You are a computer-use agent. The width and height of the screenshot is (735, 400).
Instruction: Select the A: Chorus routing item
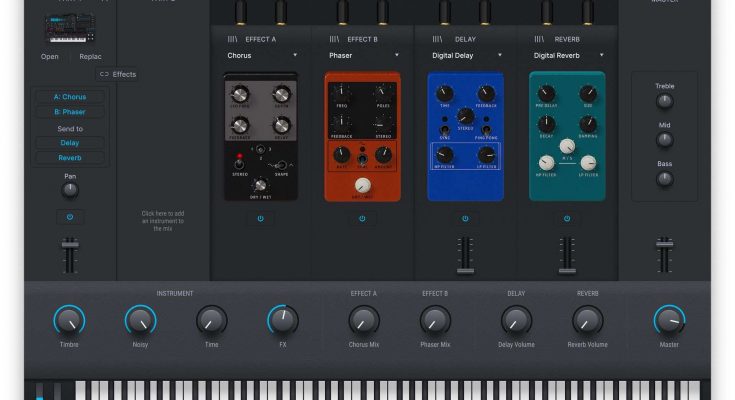pos(70,97)
